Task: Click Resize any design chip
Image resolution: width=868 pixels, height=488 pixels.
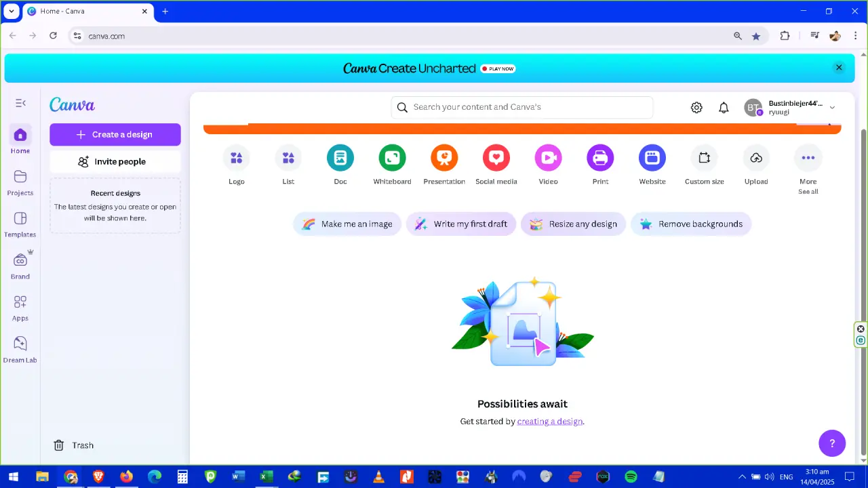Action: 573,224
